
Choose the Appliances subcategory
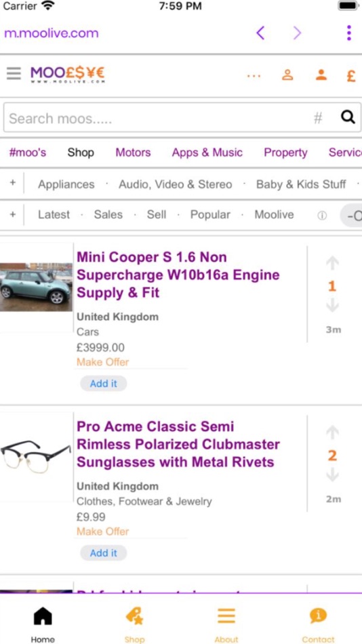click(x=66, y=184)
